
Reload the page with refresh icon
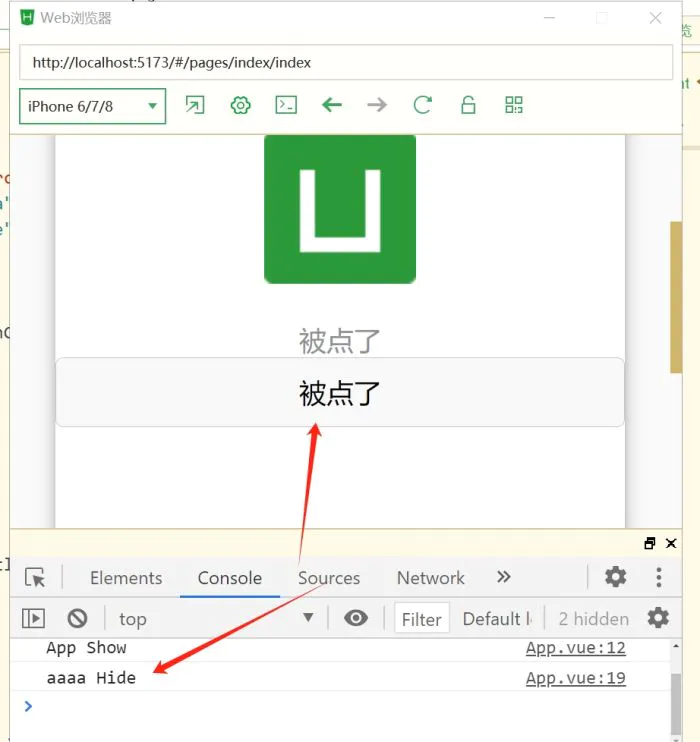point(423,105)
